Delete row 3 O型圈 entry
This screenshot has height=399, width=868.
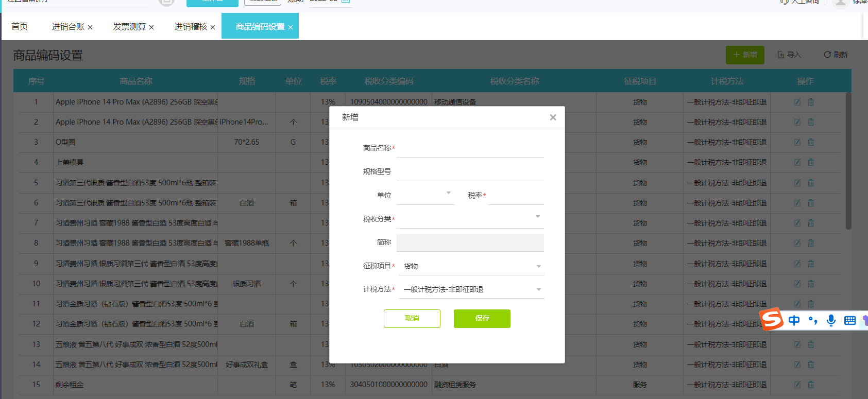tap(811, 142)
